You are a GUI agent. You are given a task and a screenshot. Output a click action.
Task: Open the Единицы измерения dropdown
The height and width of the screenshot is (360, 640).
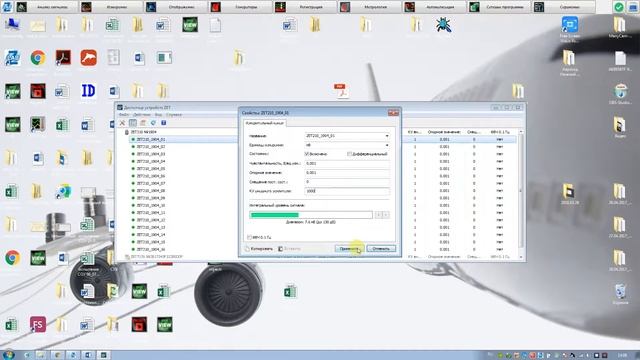coord(347,145)
